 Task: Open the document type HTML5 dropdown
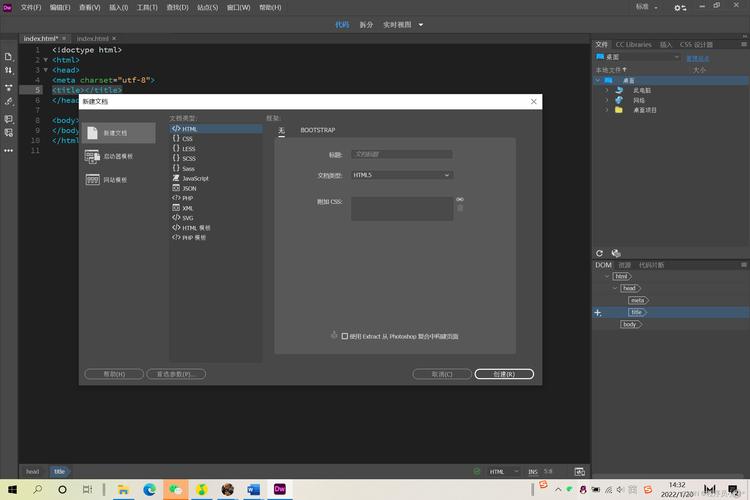pos(402,175)
